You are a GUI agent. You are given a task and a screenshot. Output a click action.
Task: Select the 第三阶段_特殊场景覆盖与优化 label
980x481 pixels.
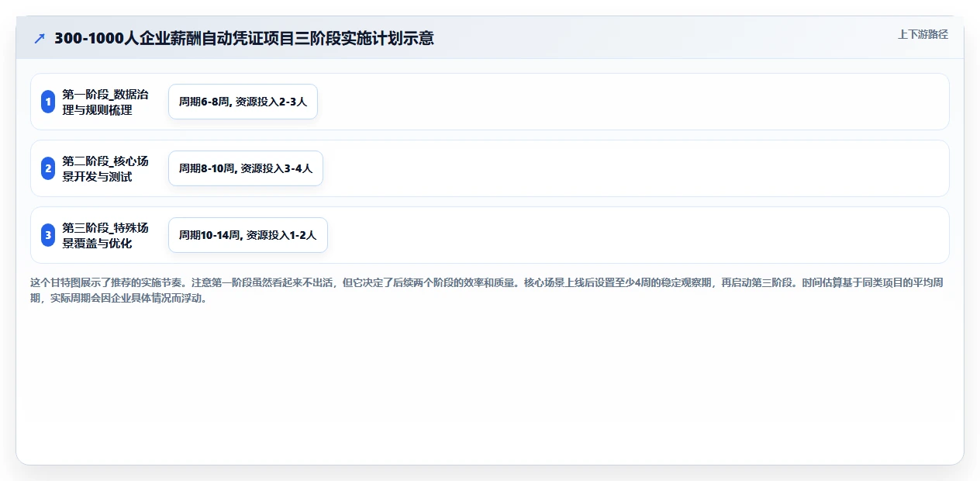click(x=105, y=235)
